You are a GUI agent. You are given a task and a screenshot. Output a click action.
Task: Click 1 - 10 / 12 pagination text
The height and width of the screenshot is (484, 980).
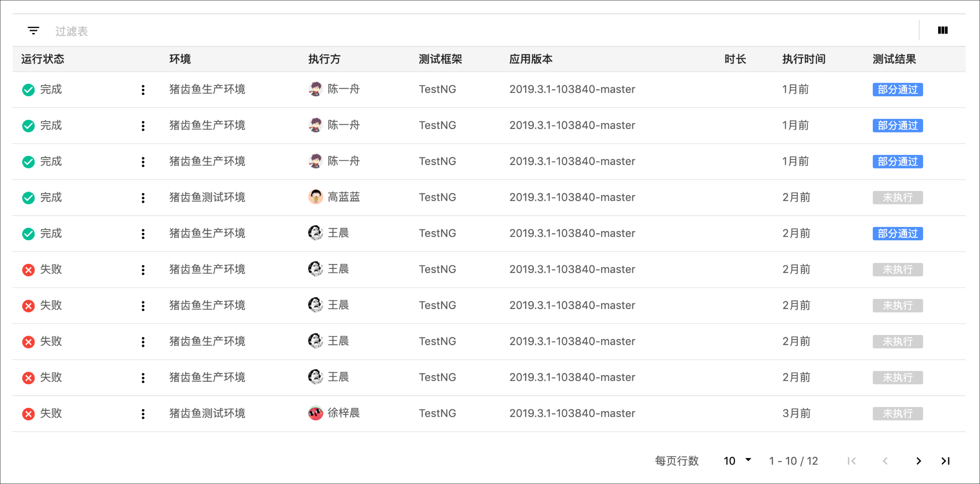click(x=793, y=461)
